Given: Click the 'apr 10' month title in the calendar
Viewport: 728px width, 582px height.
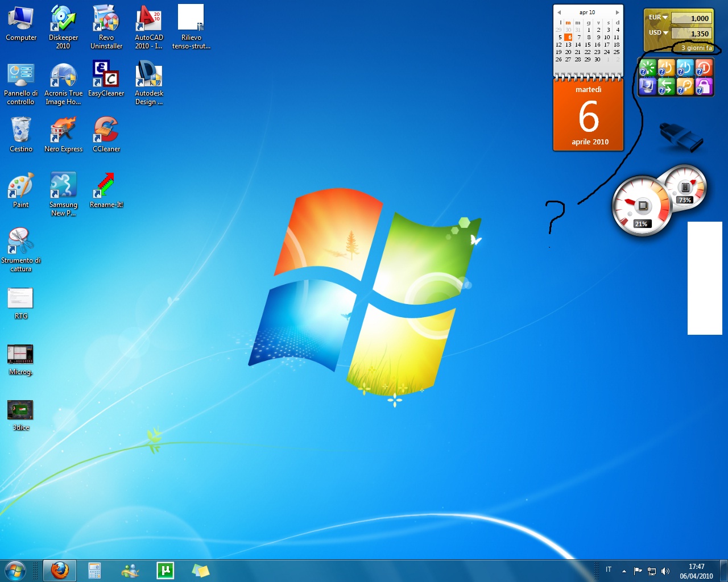Looking at the screenshot, I should click(588, 12).
